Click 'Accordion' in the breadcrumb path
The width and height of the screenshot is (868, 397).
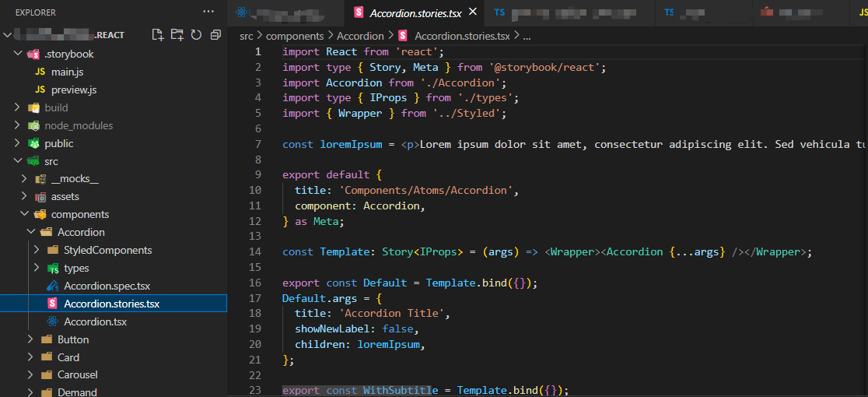(x=360, y=36)
